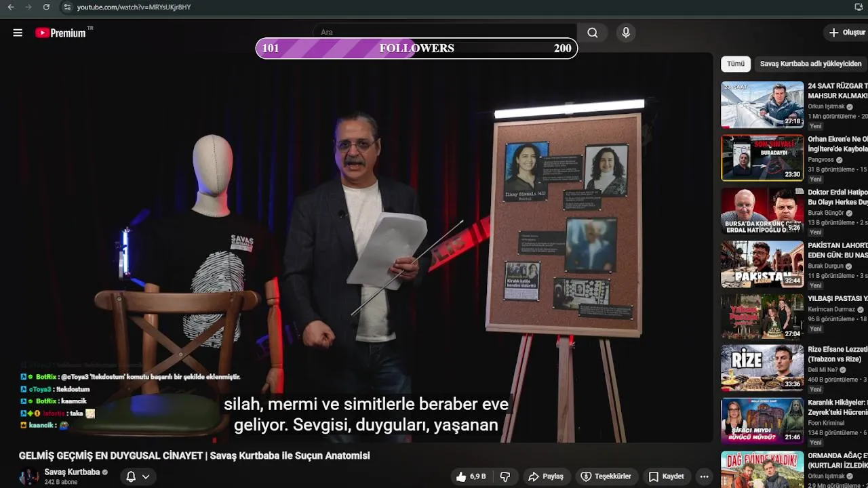Open Orhan Ekren'e Ne Ol video thumbnail

tap(762, 158)
